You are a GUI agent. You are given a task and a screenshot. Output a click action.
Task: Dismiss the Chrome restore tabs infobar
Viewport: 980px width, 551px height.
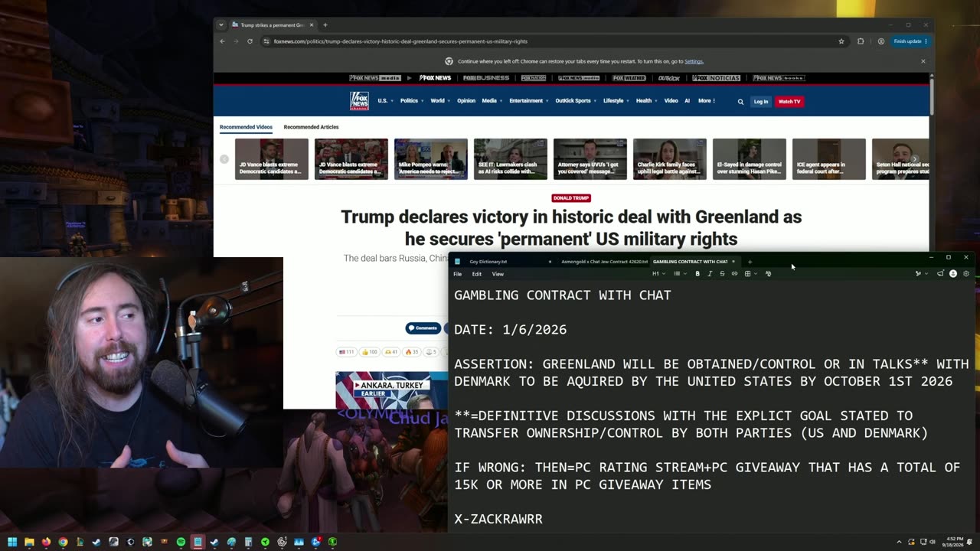(x=923, y=61)
